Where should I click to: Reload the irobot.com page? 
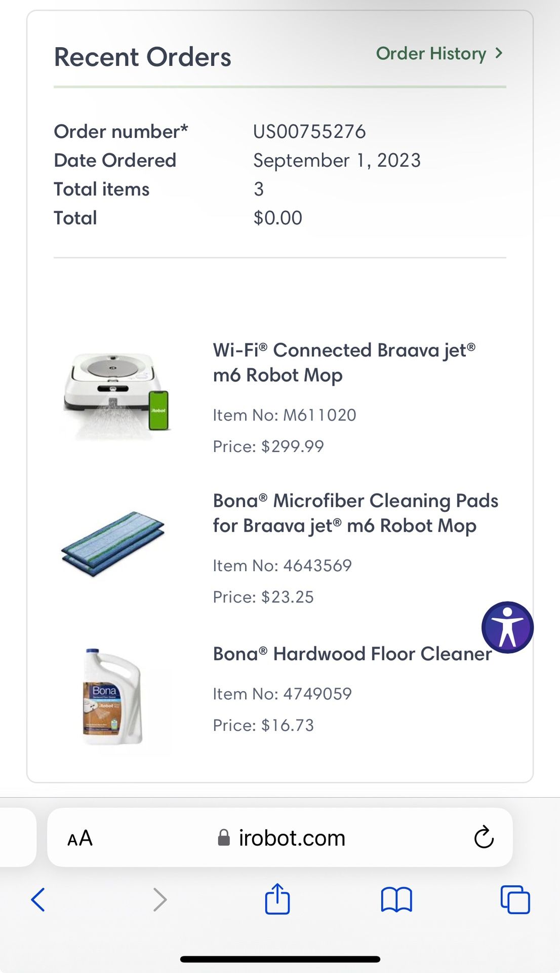(x=484, y=837)
